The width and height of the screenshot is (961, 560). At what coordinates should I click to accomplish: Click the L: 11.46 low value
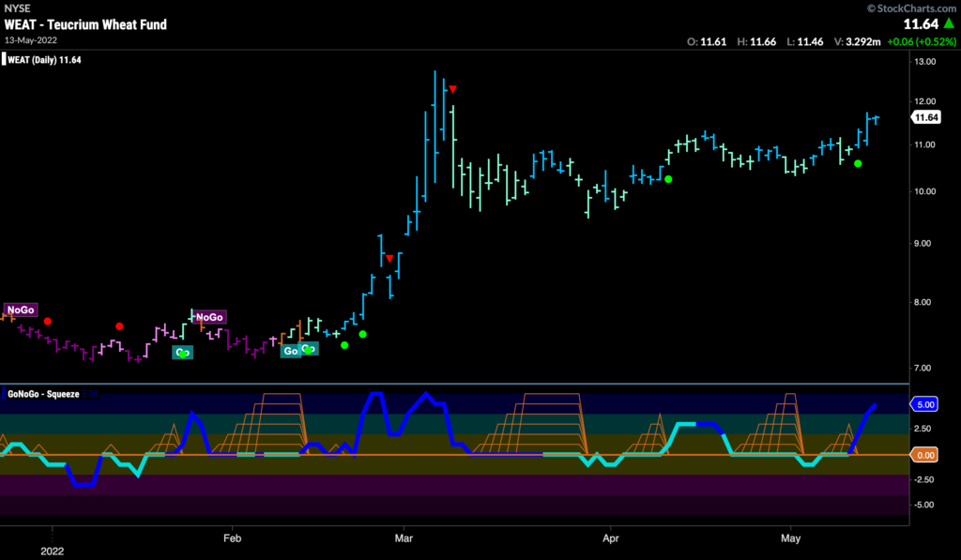pos(804,41)
